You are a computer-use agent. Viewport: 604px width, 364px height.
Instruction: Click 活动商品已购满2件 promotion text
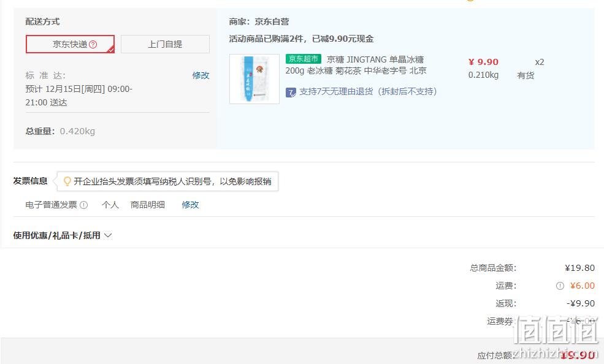(x=301, y=39)
